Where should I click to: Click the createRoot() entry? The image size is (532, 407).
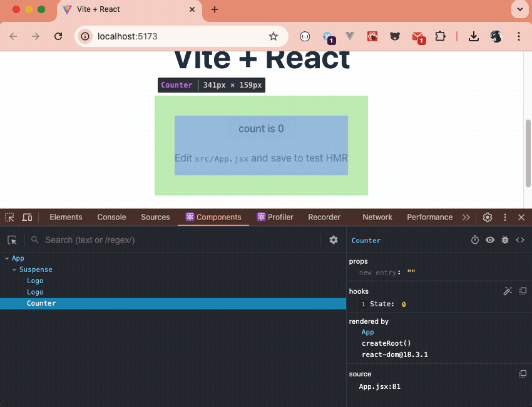pos(386,343)
